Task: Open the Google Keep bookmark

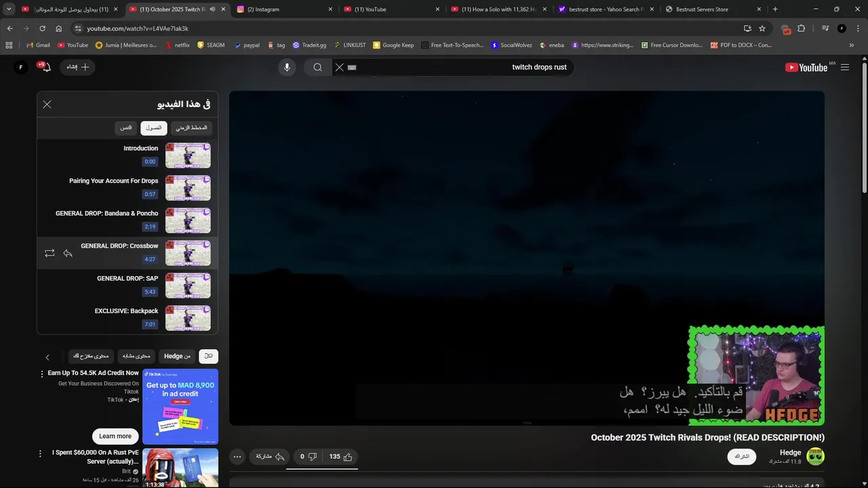Action: pos(393,45)
